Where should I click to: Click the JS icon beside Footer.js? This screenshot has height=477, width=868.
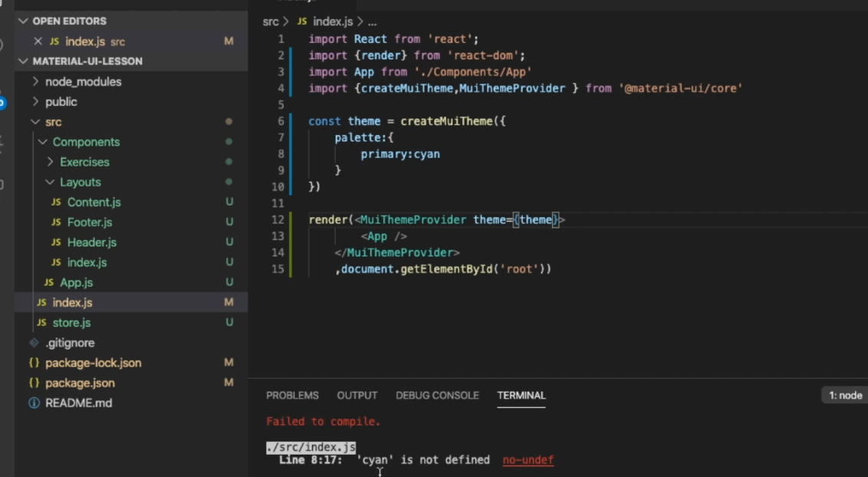57,222
